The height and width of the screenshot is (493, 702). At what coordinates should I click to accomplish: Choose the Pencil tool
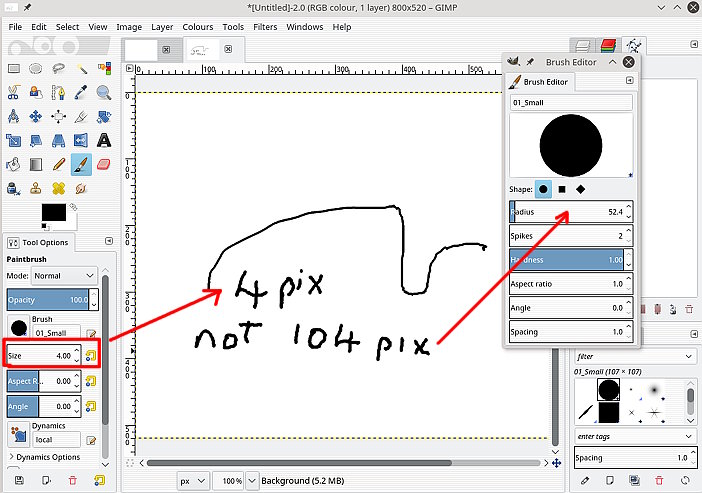coord(59,164)
